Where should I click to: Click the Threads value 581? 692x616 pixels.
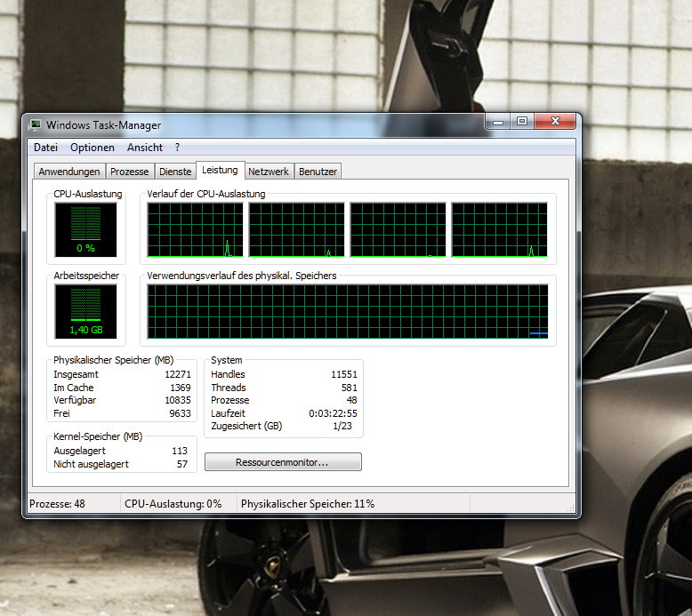(x=349, y=388)
